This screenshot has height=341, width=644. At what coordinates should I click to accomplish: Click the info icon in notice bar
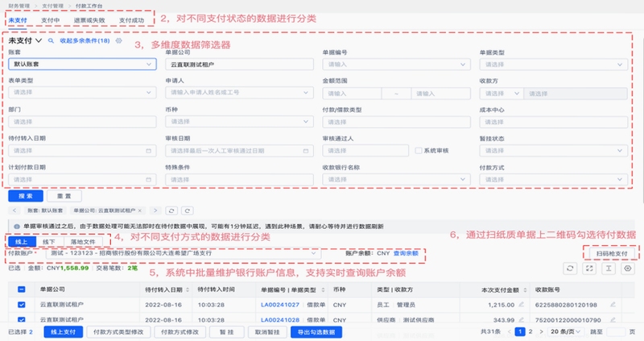click(x=17, y=227)
